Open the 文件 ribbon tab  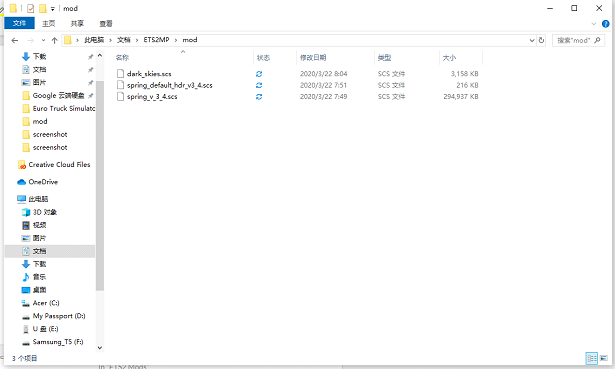pyautogui.click(x=19, y=23)
